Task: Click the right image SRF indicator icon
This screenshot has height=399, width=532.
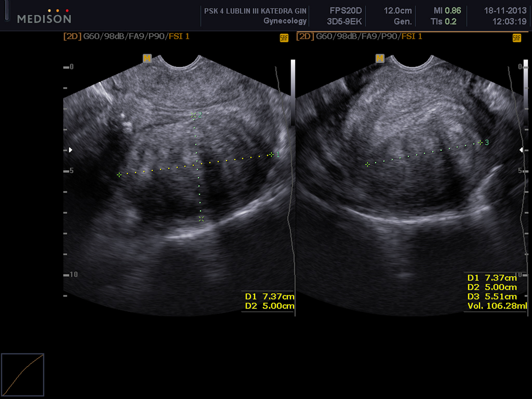Action: point(517,38)
